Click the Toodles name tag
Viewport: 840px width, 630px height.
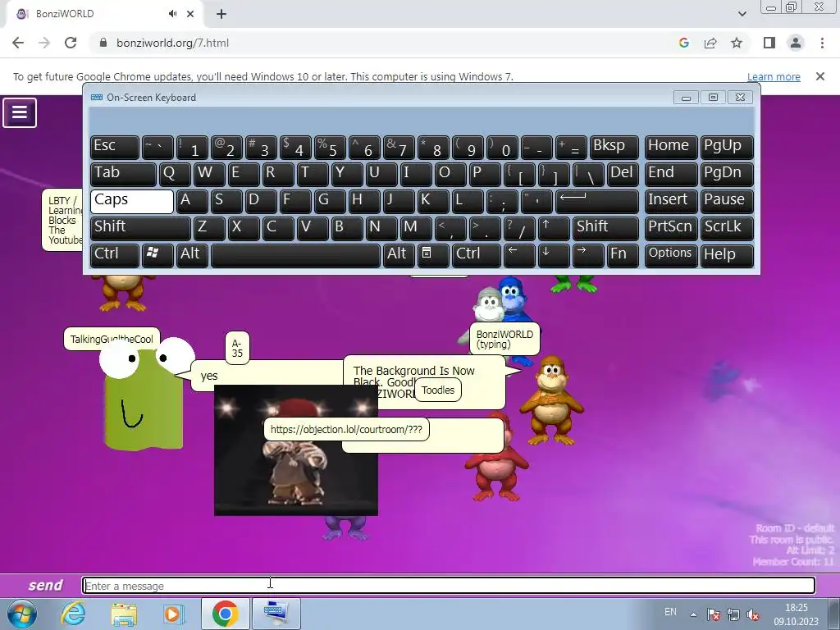click(438, 390)
